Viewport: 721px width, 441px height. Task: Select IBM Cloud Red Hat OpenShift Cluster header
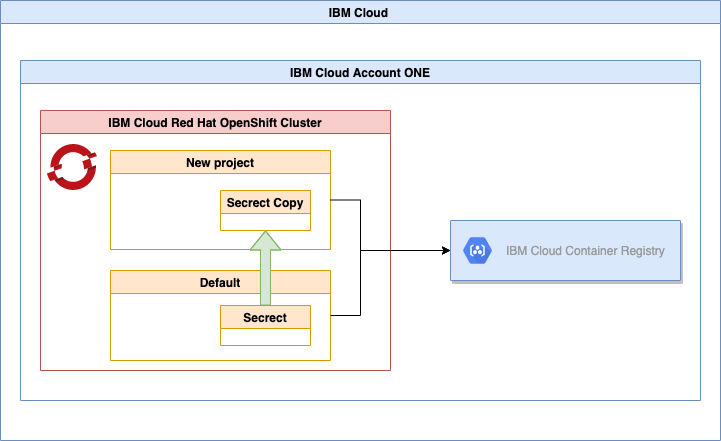point(215,122)
